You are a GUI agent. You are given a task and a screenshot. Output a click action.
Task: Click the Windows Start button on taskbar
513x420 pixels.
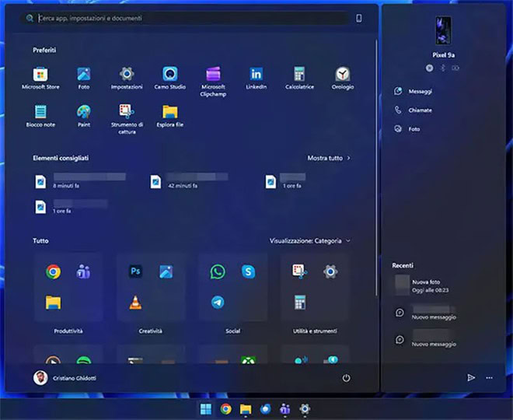(x=206, y=409)
